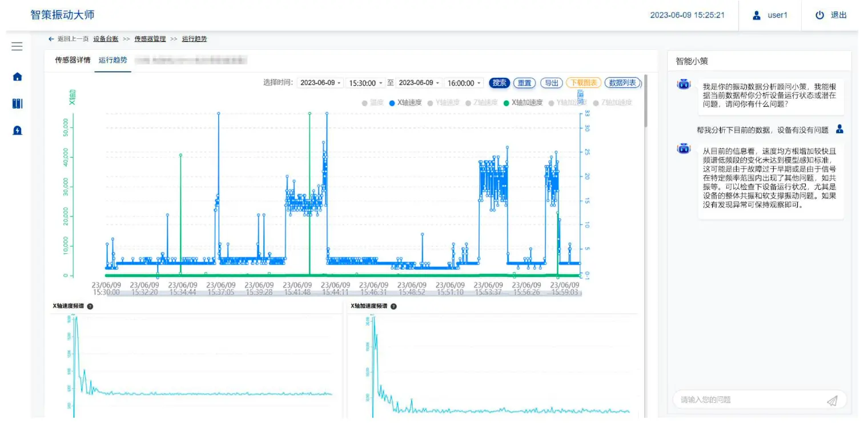
Task: Toggle the Y轴加速度 legend series
Action: pyautogui.click(x=568, y=103)
